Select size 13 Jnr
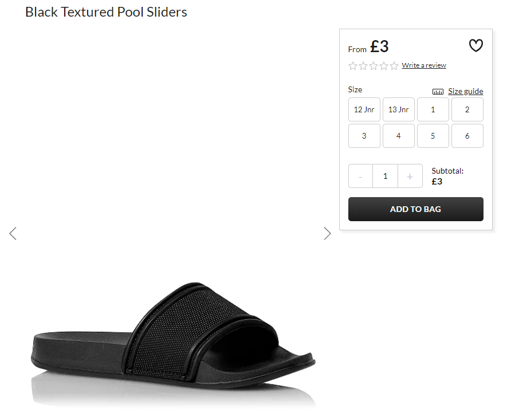 click(x=398, y=109)
